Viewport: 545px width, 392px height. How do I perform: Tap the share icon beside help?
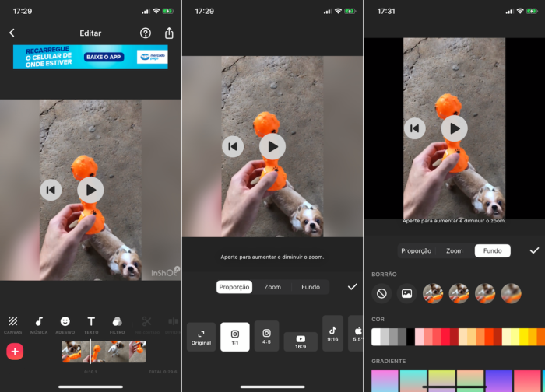tap(169, 33)
